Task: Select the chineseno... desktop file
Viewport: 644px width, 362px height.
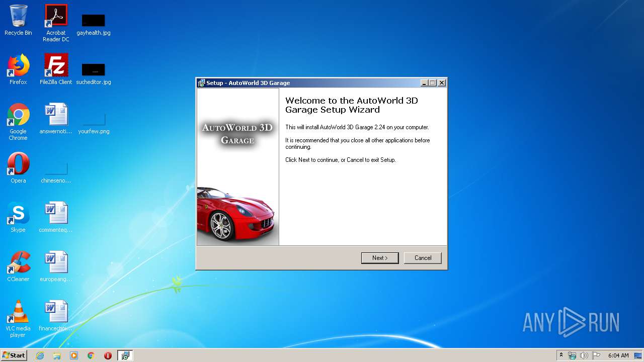Action: point(56,173)
